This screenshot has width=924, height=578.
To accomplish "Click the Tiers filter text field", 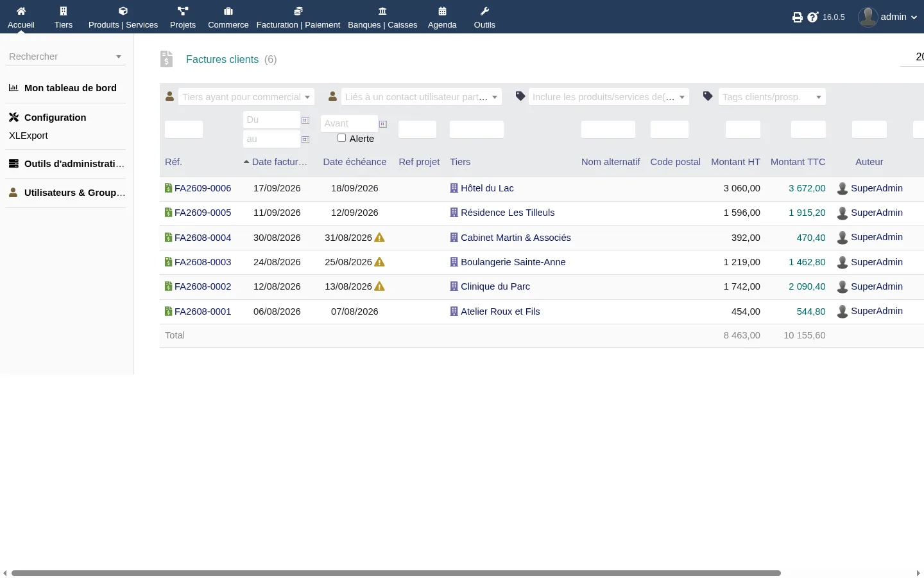I will pyautogui.click(x=477, y=130).
